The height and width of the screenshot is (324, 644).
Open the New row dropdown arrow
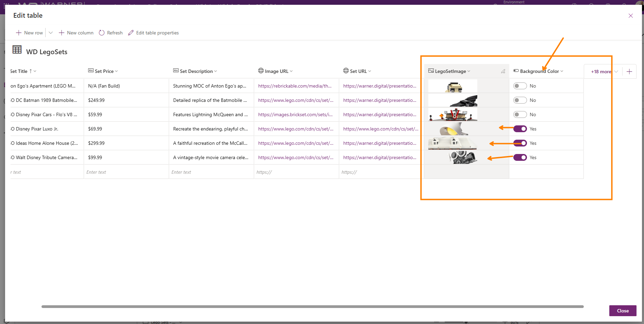(x=51, y=33)
